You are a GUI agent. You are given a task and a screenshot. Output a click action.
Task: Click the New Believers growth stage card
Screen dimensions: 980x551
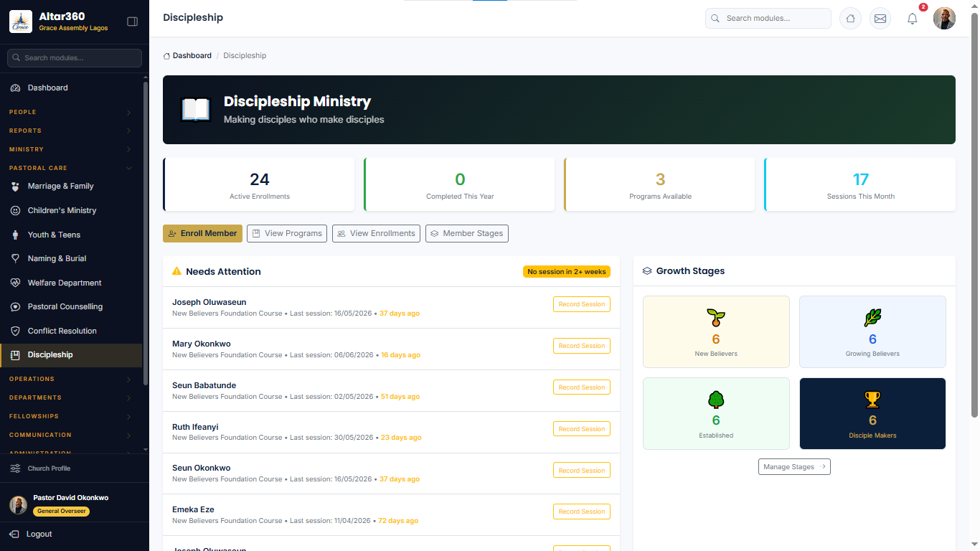(716, 331)
